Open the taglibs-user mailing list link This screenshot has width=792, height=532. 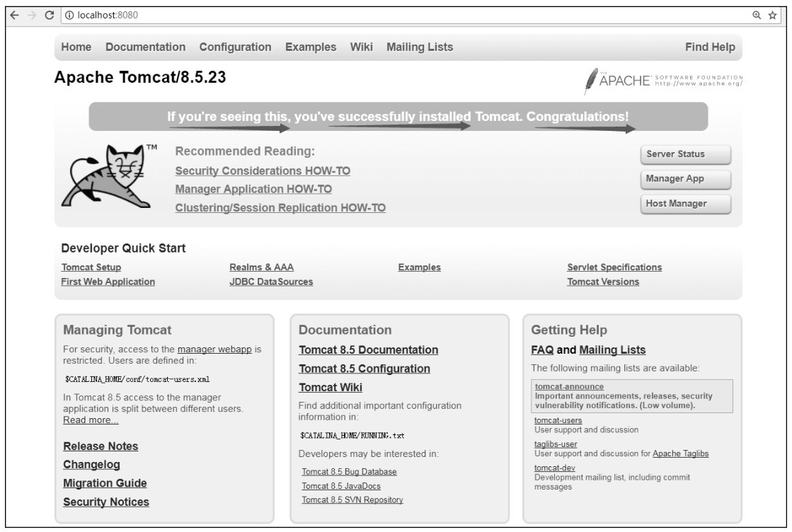click(556, 444)
